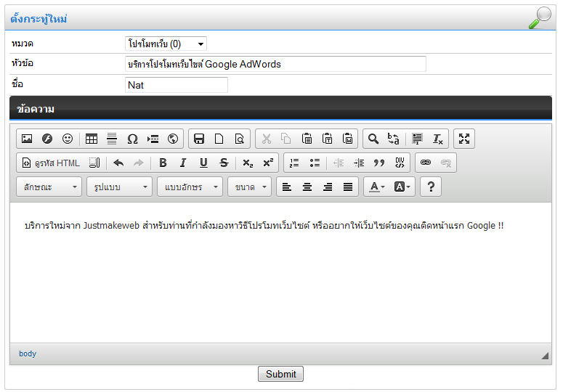
Task: Open the special character Omega icon
Action: click(x=132, y=139)
